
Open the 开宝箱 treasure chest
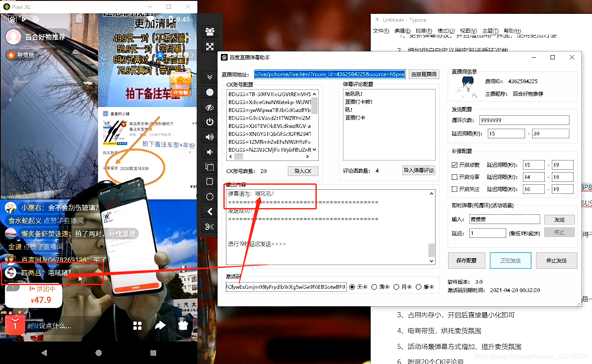(x=181, y=85)
